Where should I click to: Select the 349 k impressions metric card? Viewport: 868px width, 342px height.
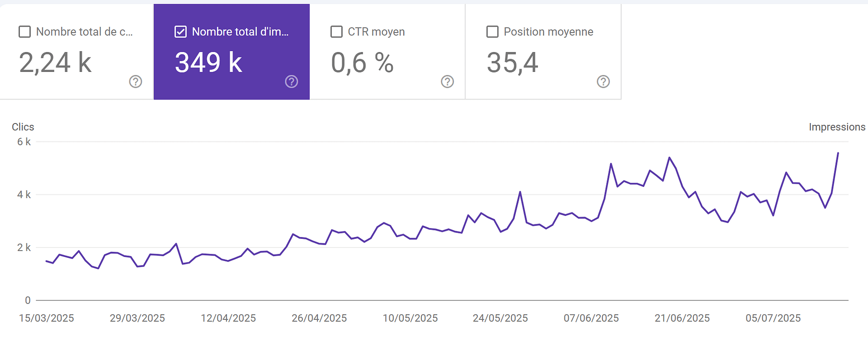[x=231, y=52]
